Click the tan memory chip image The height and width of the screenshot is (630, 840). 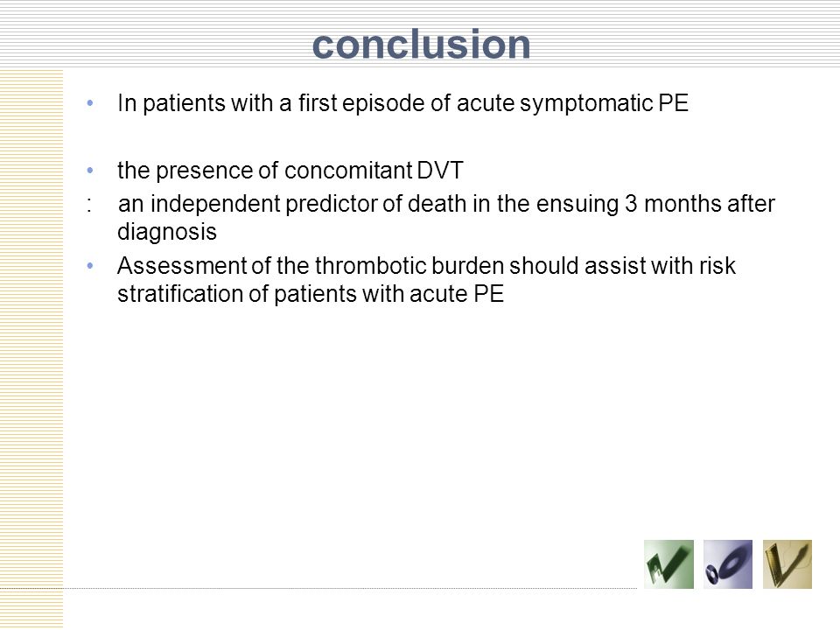pos(787,564)
